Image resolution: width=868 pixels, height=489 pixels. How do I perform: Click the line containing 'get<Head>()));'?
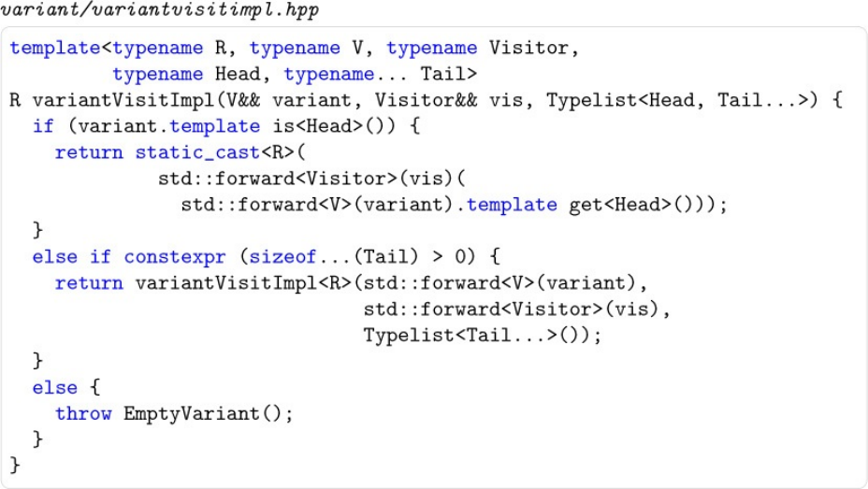[454, 205]
